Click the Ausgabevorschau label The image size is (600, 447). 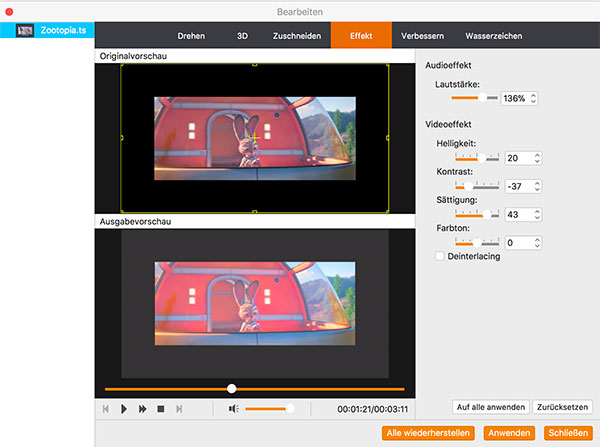pyautogui.click(x=135, y=221)
